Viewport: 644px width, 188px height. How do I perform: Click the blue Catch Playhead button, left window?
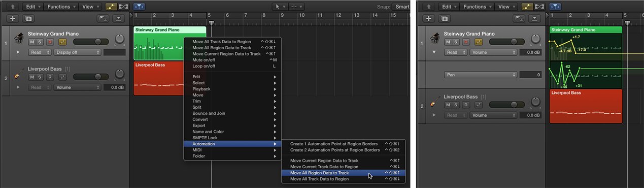coord(139,7)
